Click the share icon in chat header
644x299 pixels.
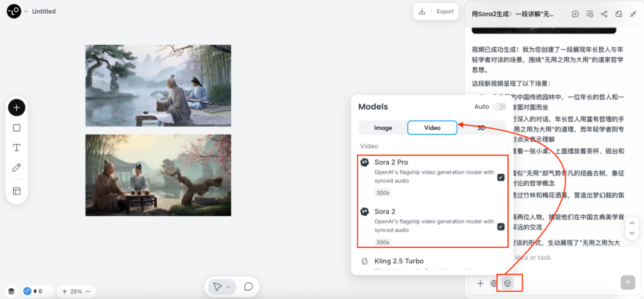(x=604, y=14)
